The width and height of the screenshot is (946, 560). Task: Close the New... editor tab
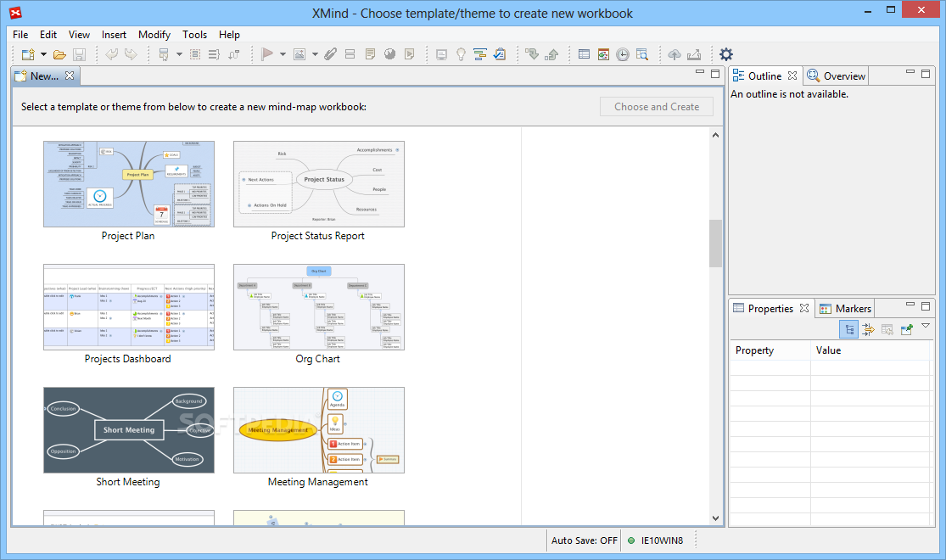pos(70,76)
